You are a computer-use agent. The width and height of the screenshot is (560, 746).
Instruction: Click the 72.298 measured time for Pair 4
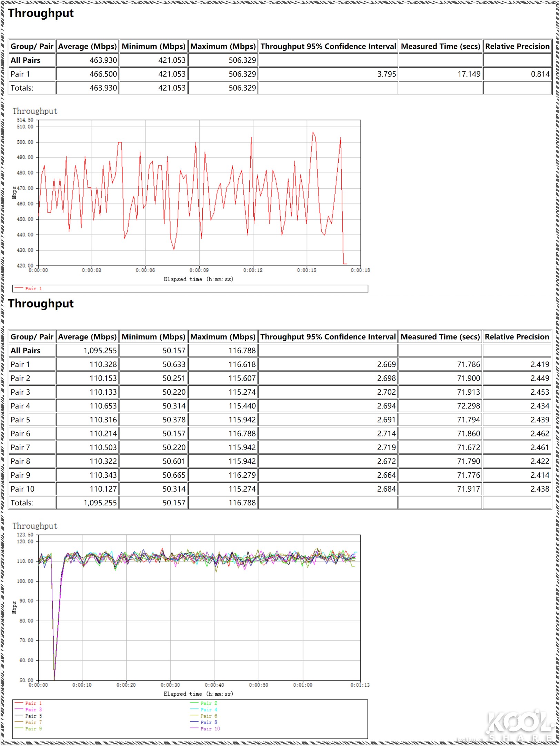point(468,406)
